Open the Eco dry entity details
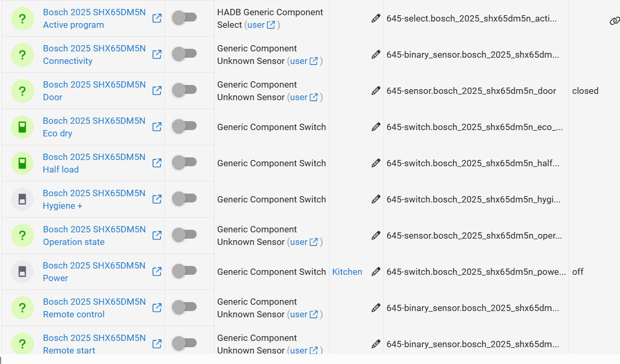This screenshot has width=620, height=364. (94, 127)
